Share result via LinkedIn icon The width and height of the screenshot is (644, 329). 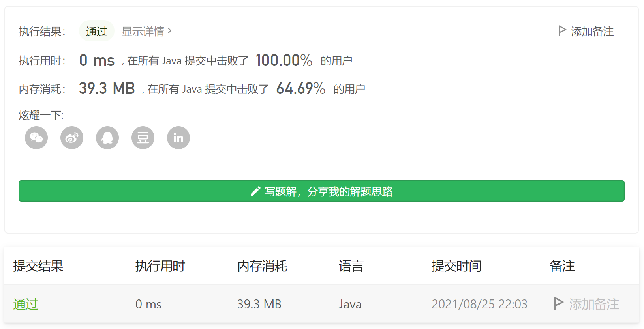pos(178,138)
